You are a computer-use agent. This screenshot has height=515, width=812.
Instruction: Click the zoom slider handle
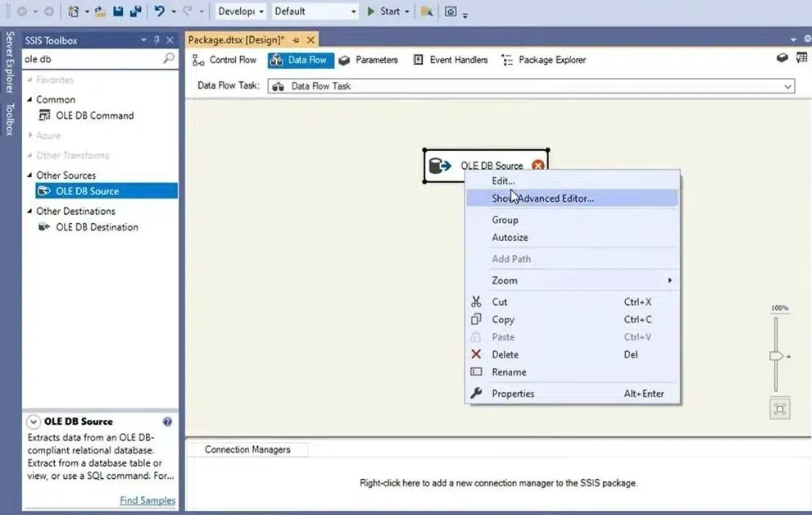(776, 356)
